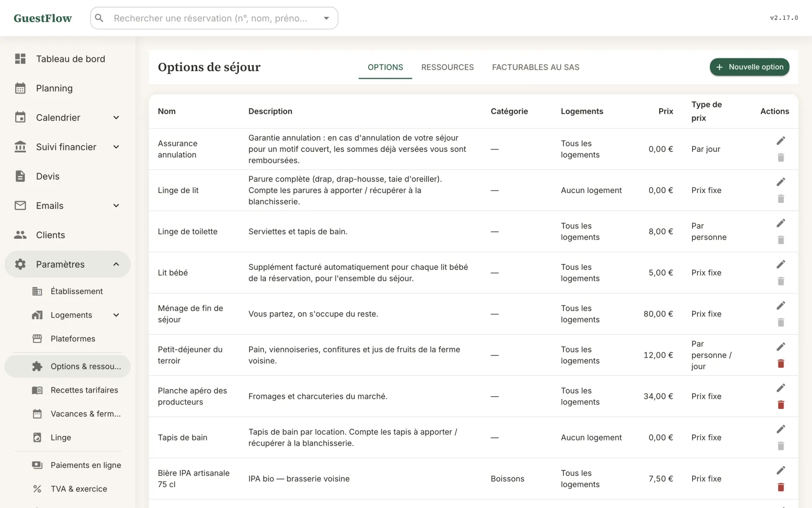Edit the Ménage de fin de séjour option
Screen dimensions: 812x508
pos(781,305)
